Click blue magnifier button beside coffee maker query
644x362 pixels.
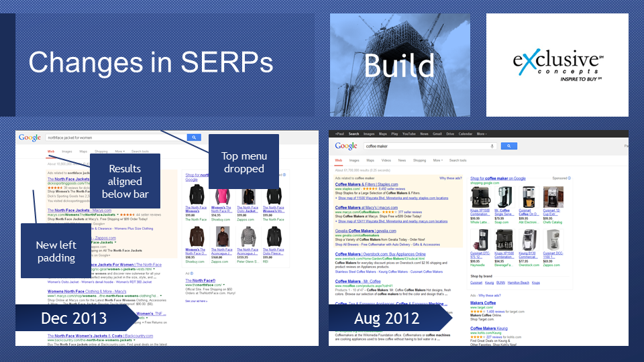(508, 146)
